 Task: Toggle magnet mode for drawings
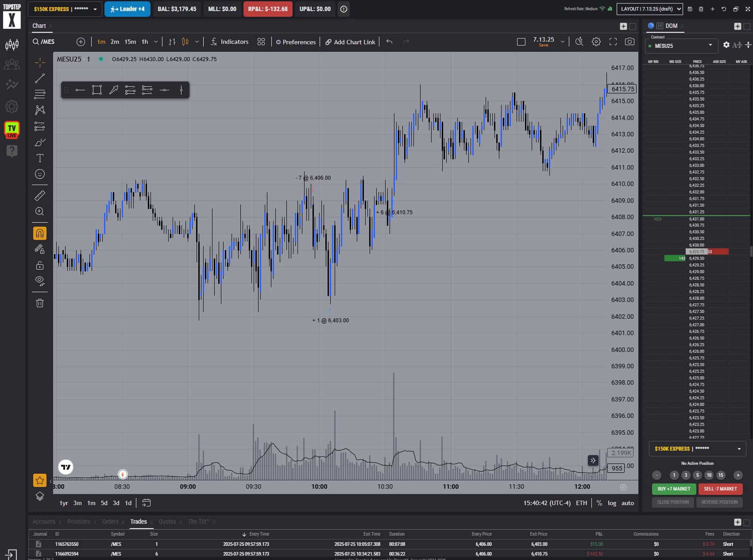[40, 233]
